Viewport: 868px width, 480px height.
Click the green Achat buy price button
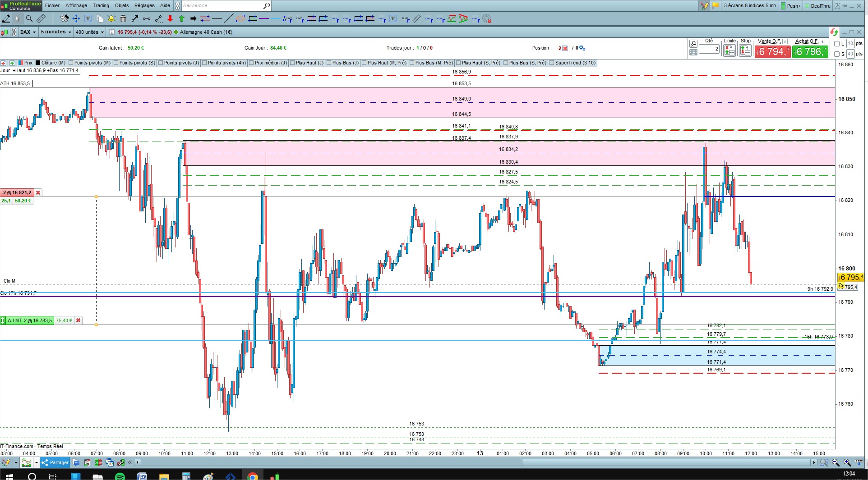pyautogui.click(x=810, y=51)
